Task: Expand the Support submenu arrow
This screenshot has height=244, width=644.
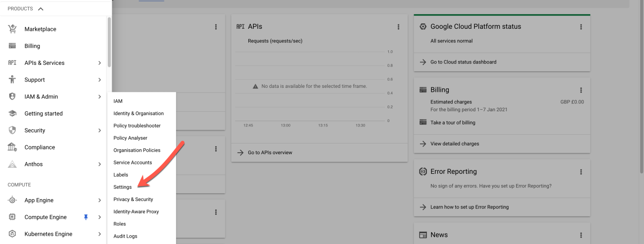Action: pyautogui.click(x=100, y=80)
